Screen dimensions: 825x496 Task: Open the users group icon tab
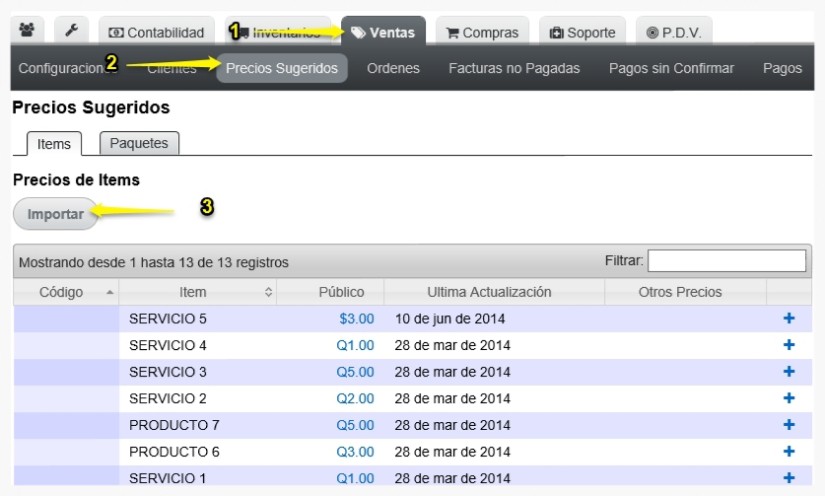coord(27,31)
